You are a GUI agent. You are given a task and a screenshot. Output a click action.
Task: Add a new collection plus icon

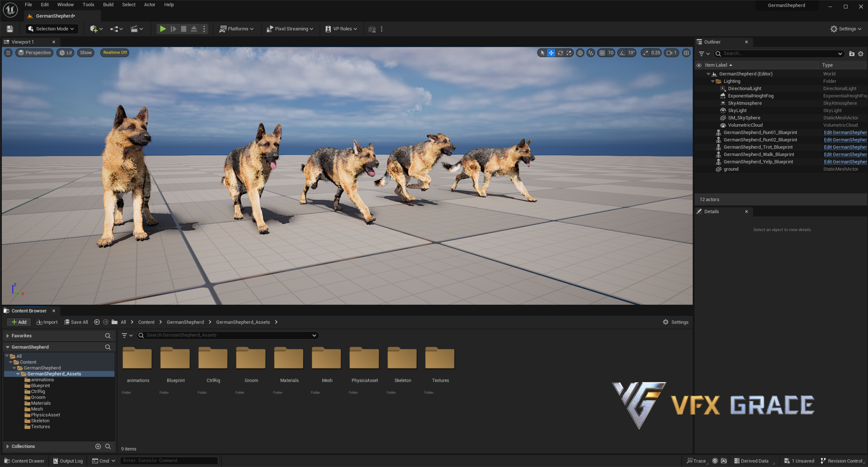[98, 447]
